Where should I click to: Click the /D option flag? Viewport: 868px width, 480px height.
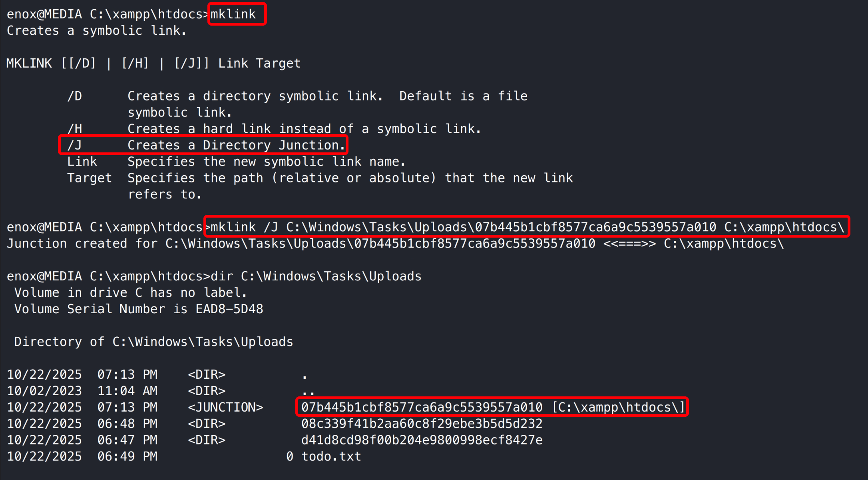[x=75, y=96]
